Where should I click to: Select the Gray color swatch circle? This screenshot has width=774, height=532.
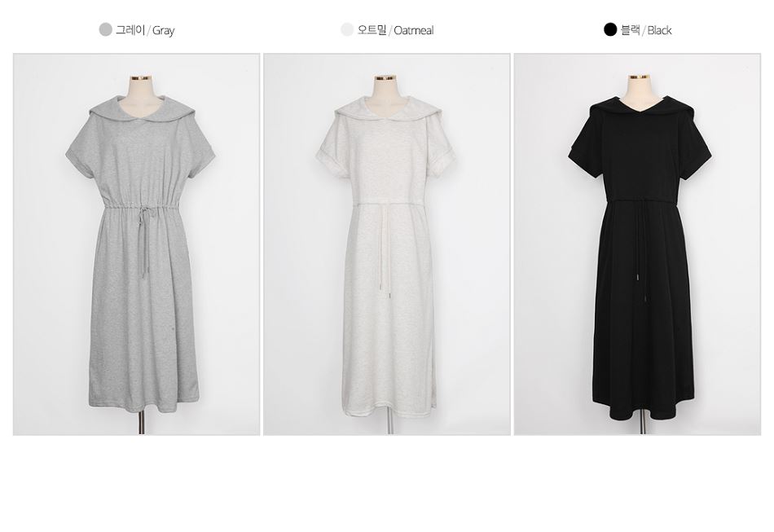pos(106,29)
